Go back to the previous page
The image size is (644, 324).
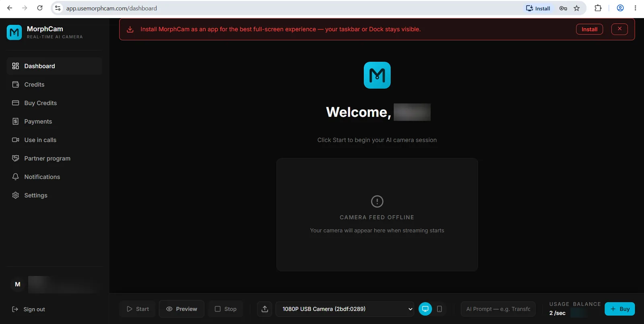click(x=10, y=8)
